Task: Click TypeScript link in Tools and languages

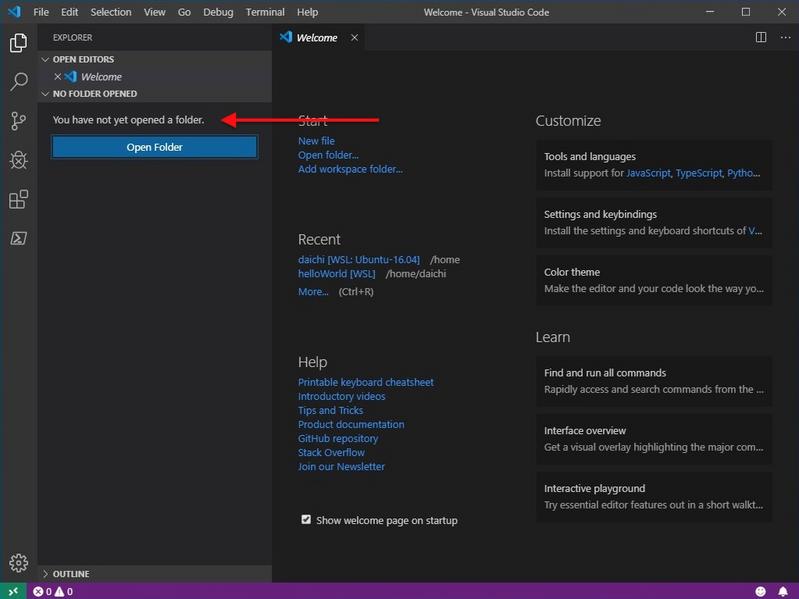Action: (x=699, y=173)
